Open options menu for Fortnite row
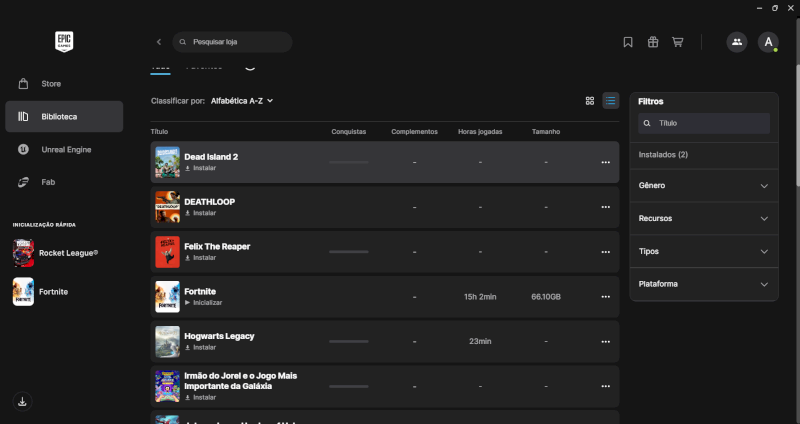The image size is (800, 424). tap(605, 297)
